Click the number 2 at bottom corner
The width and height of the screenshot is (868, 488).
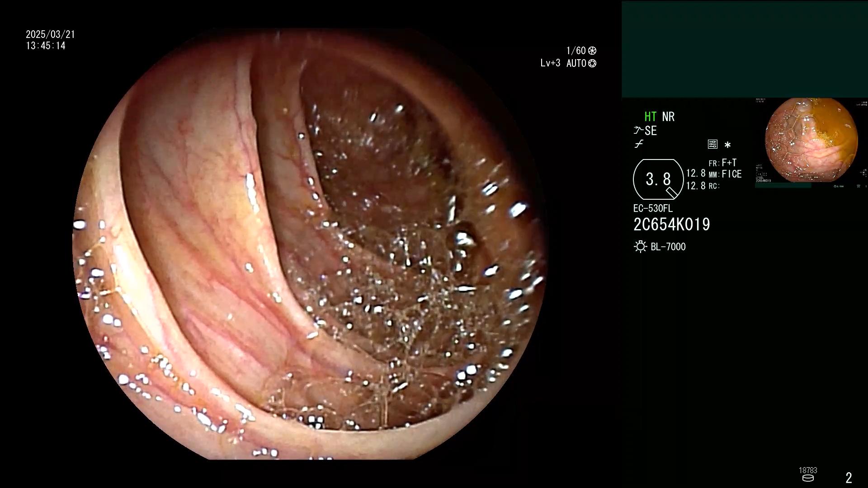point(849,478)
